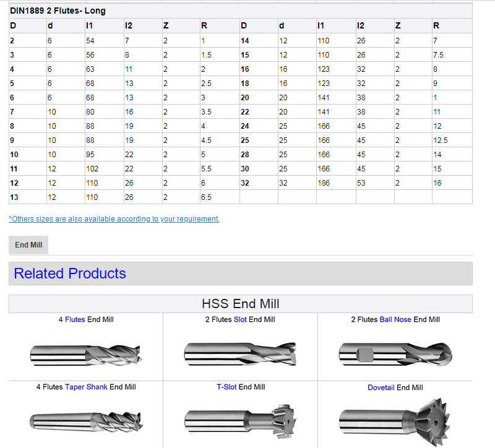Select the D value 13 cell
The width and height of the screenshot is (495, 448).
pyautogui.click(x=28, y=197)
